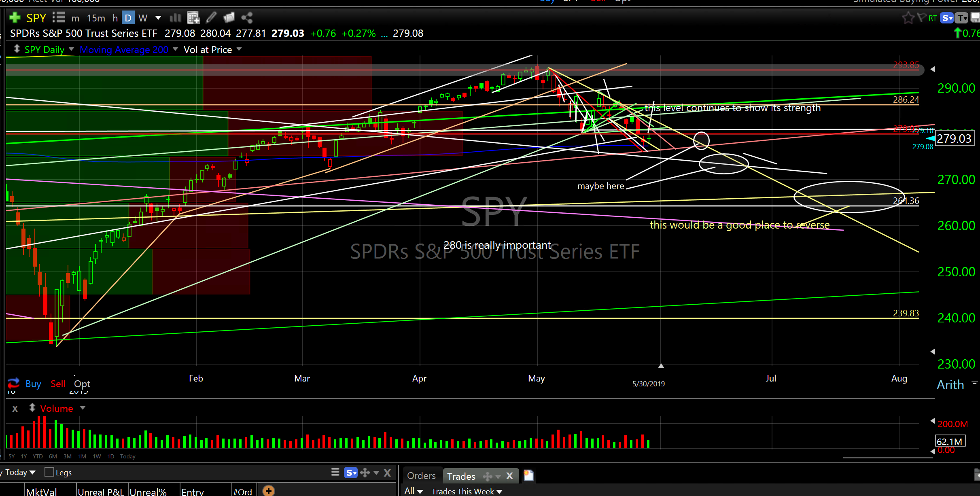This screenshot has height=496, width=980.
Task: Click the share chart icon
Action: click(247, 18)
